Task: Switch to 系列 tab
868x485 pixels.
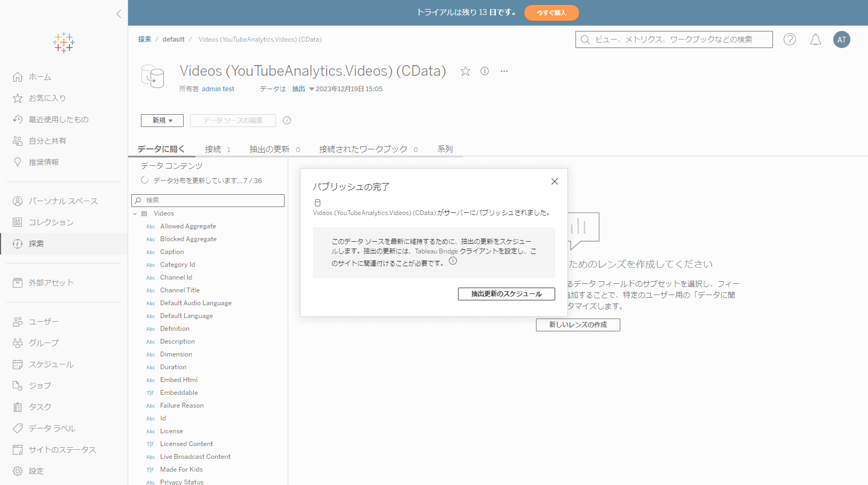Action: (445, 149)
